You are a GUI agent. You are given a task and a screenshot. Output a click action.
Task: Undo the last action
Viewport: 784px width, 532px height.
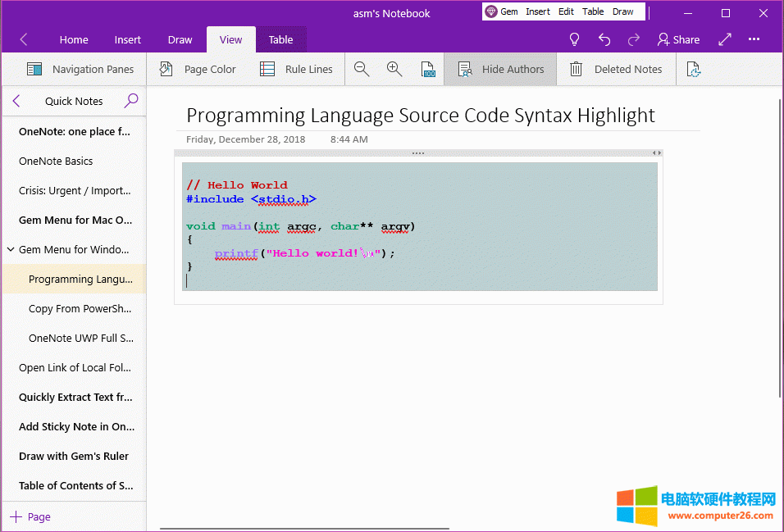[604, 39]
